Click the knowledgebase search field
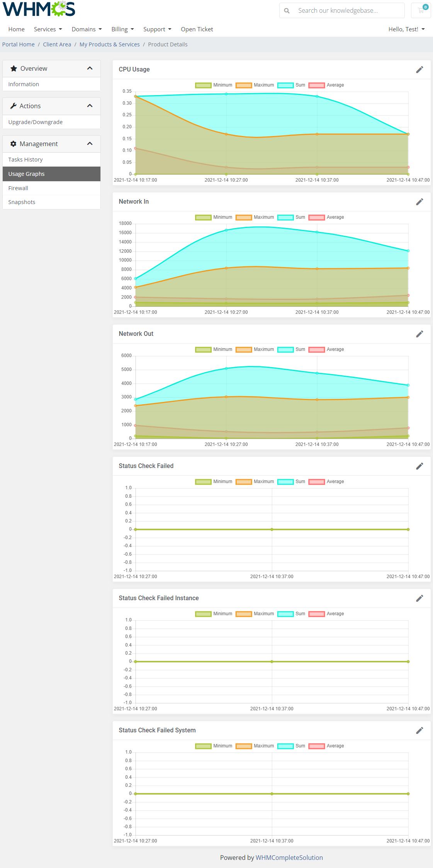Image resolution: width=433 pixels, height=868 pixels. pos(350,10)
